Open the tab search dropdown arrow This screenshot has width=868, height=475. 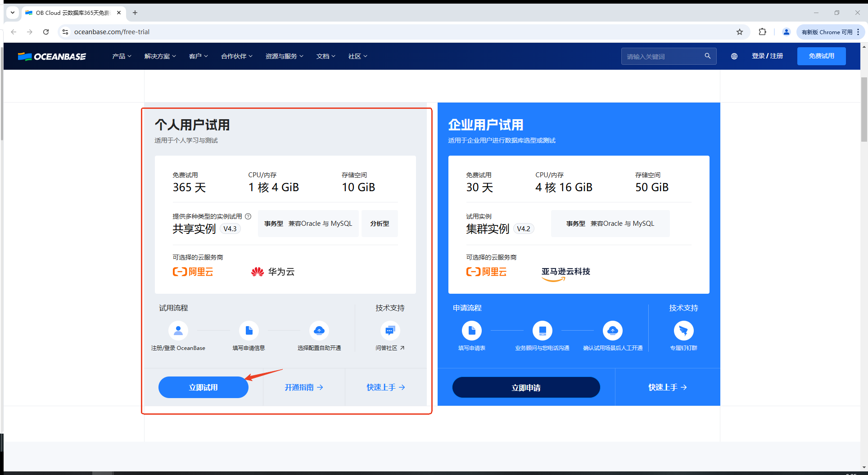coord(13,13)
